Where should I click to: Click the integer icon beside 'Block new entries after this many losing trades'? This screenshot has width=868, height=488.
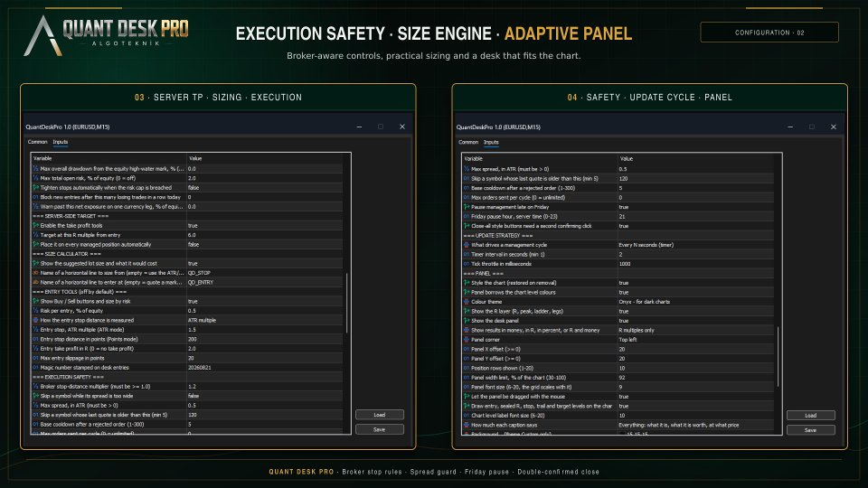point(35,197)
